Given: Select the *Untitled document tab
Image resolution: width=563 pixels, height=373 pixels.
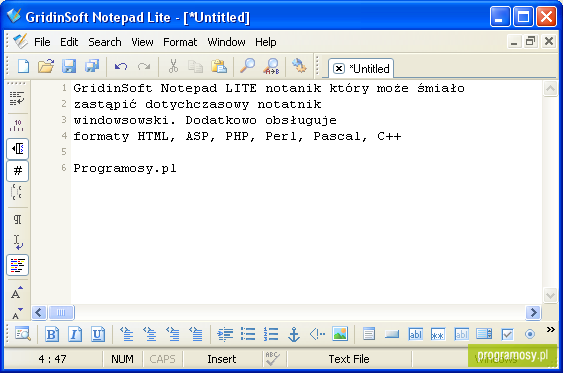Looking at the screenshot, I should [361, 68].
